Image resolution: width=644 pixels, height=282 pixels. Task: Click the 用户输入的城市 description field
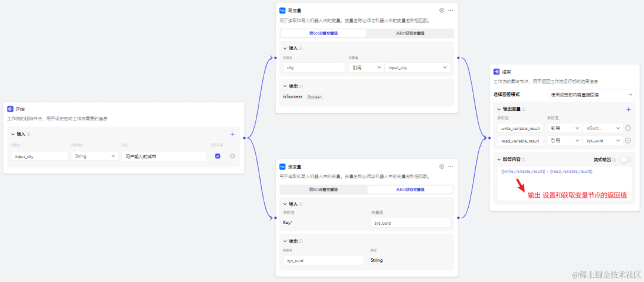pos(164,156)
